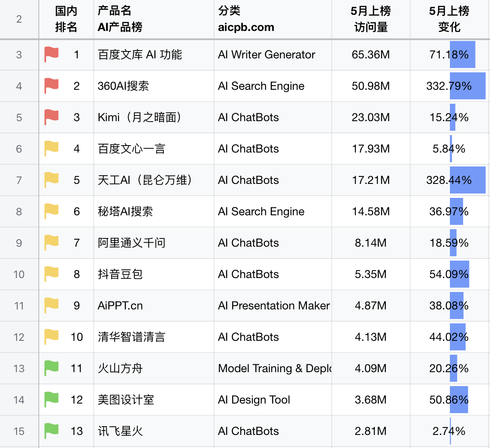Click the 产品名 AI产品榜 header cell
490x448 pixels.
tap(154, 19)
